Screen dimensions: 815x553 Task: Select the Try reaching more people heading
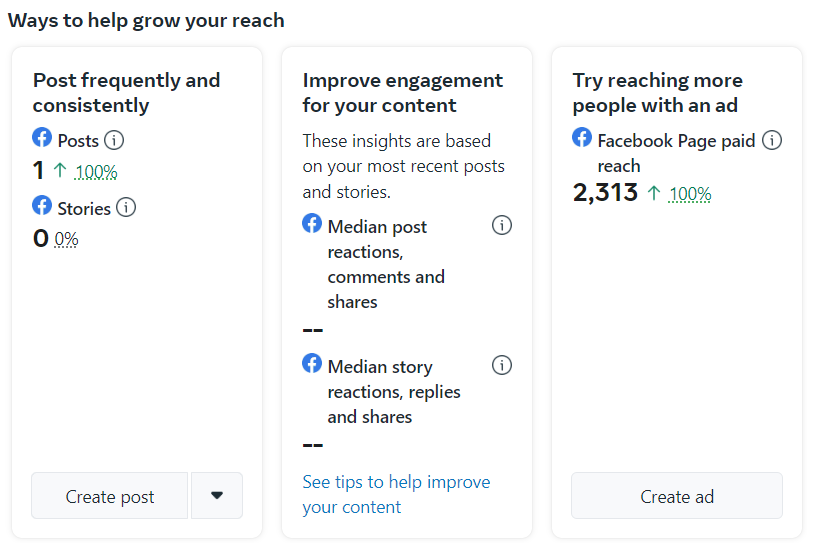pyautogui.click(x=657, y=93)
